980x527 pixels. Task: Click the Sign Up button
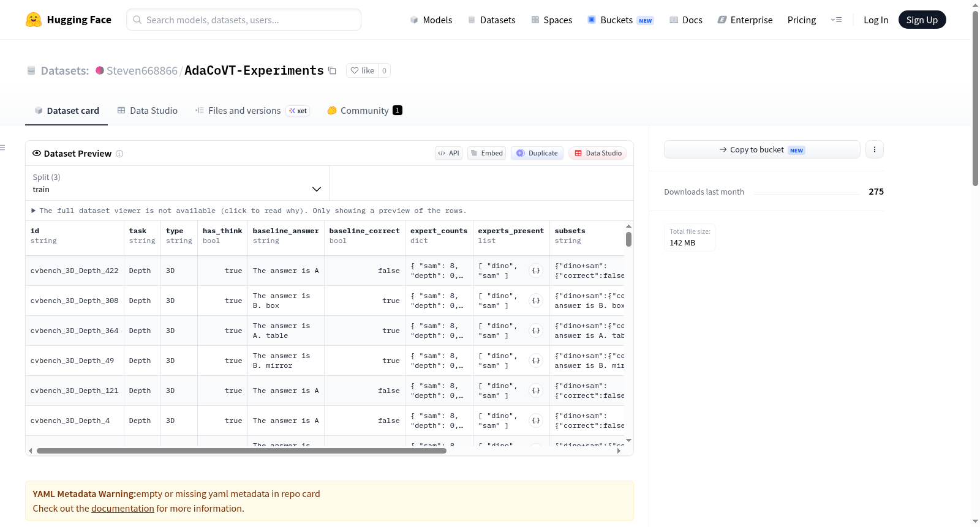click(922, 20)
